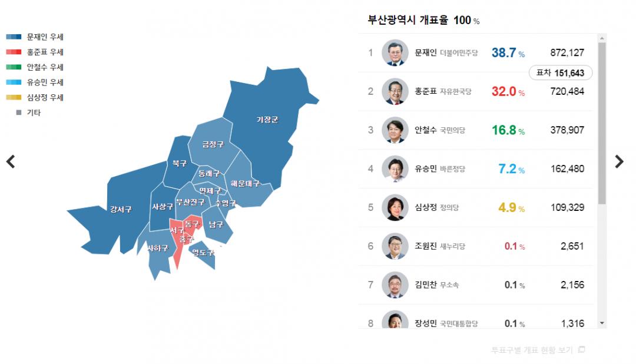Go to next region with right arrow
Image resolution: width=636 pixels, height=364 pixels.
click(x=619, y=161)
